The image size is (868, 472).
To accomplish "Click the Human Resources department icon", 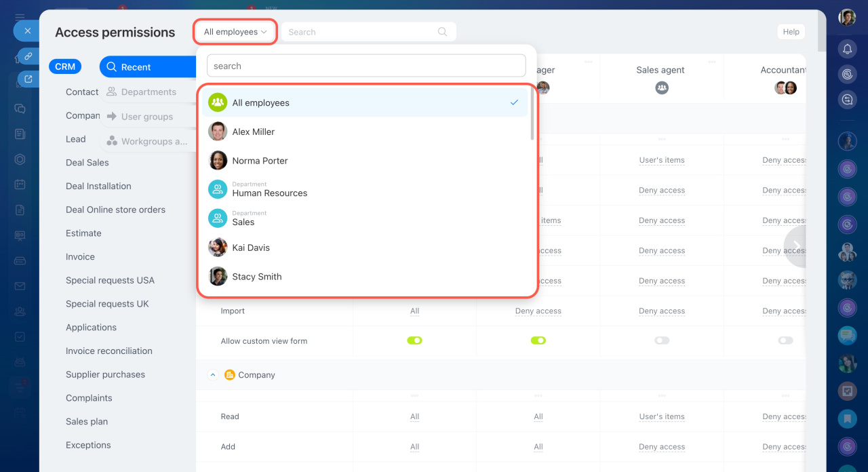I will (x=218, y=189).
